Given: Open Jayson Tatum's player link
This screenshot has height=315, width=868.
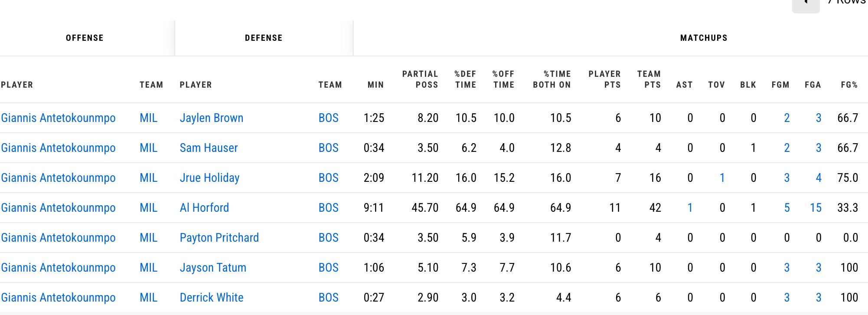Looking at the screenshot, I should coord(213,268).
